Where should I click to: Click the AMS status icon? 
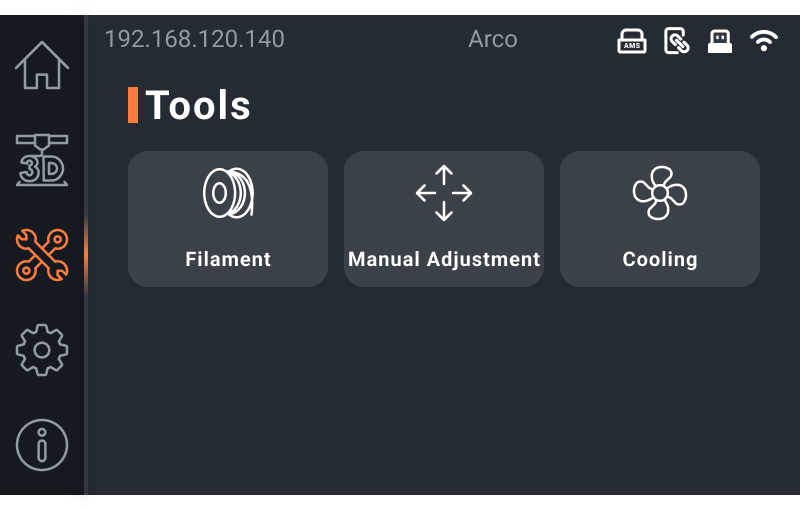coord(632,41)
